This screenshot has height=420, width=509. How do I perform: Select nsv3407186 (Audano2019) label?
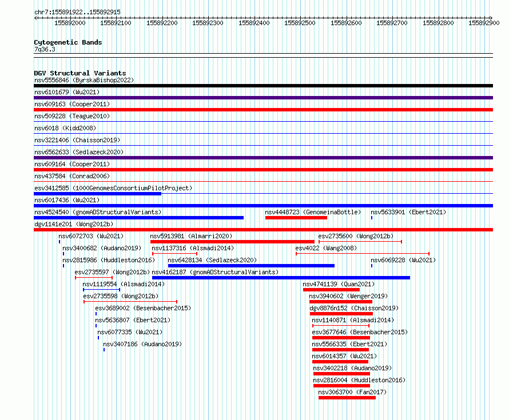142,344
